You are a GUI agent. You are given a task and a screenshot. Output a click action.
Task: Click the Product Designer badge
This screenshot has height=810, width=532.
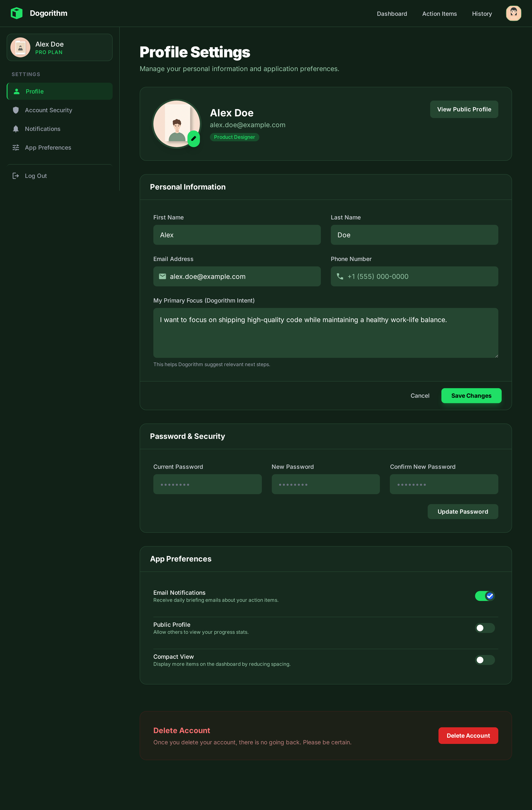tap(234, 137)
